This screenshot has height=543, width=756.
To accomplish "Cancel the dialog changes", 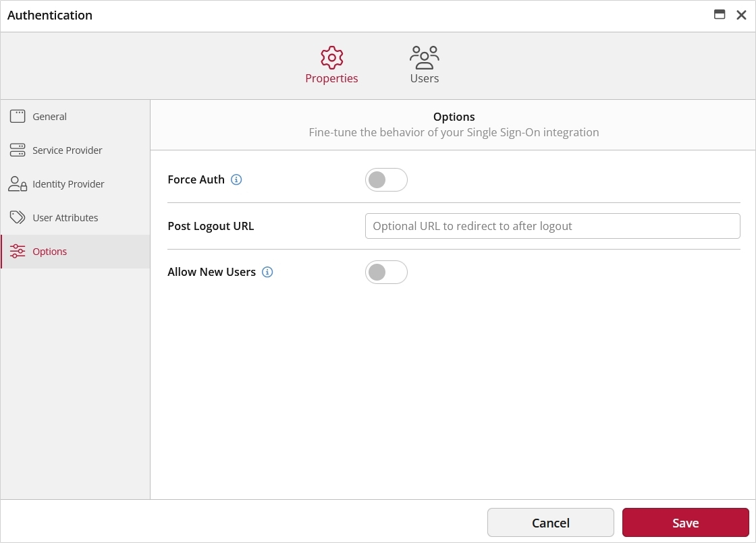I will pyautogui.click(x=550, y=522).
